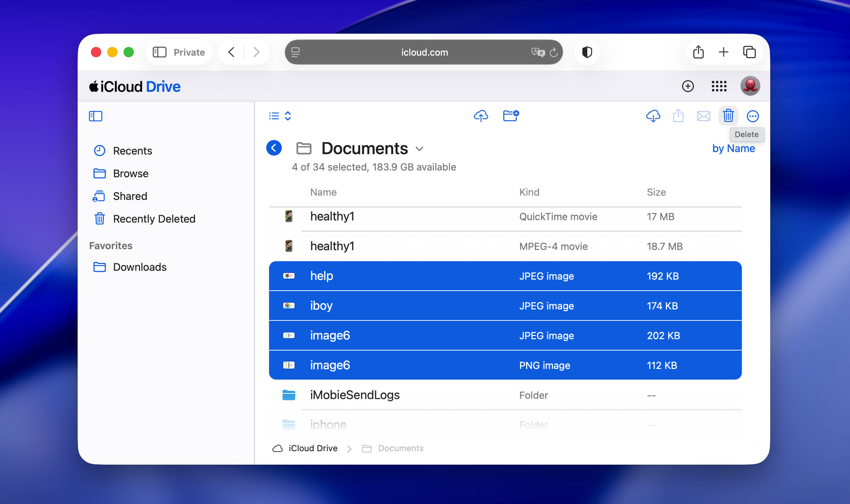Sort by the Name column header
Viewport: 850px width, 504px height.
(x=323, y=192)
